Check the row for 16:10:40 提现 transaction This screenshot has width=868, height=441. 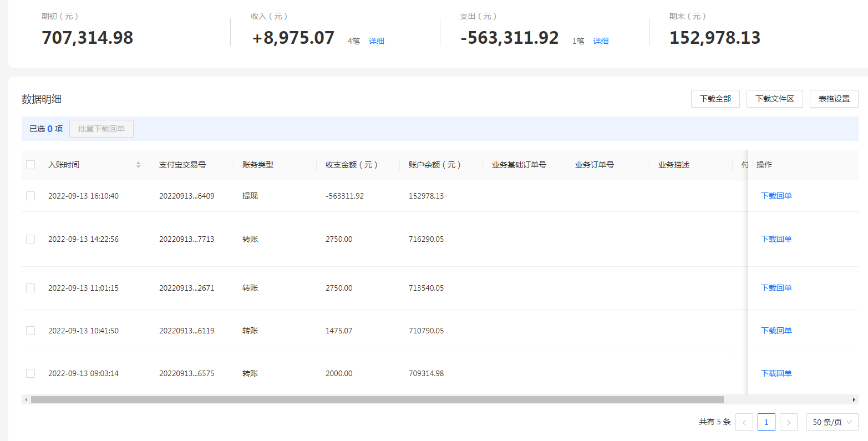click(x=31, y=196)
